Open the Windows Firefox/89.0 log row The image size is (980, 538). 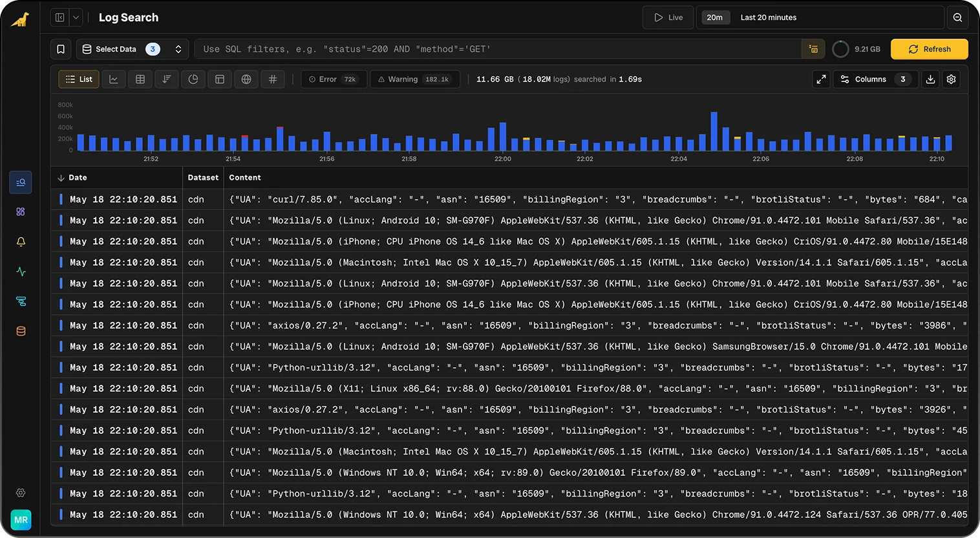[x=509, y=473]
